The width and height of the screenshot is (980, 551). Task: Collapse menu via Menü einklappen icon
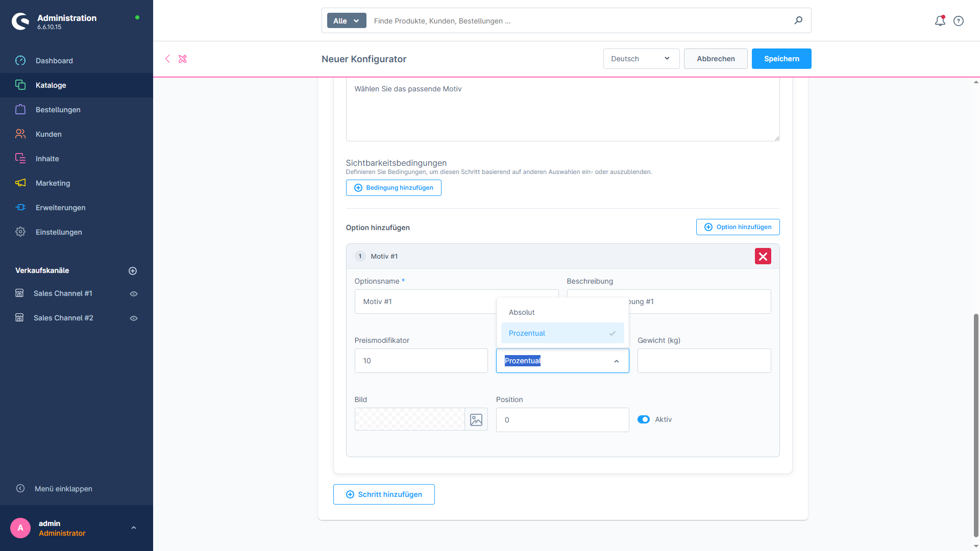click(x=20, y=489)
